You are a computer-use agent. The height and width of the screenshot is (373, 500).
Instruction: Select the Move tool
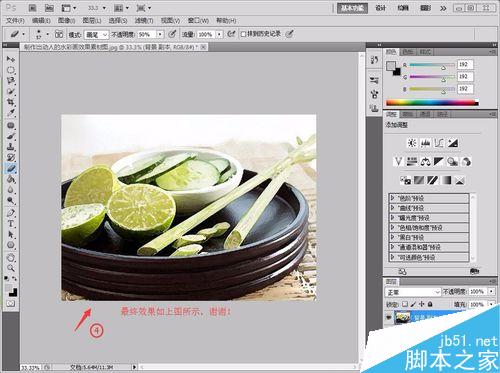tap(11, 59)
